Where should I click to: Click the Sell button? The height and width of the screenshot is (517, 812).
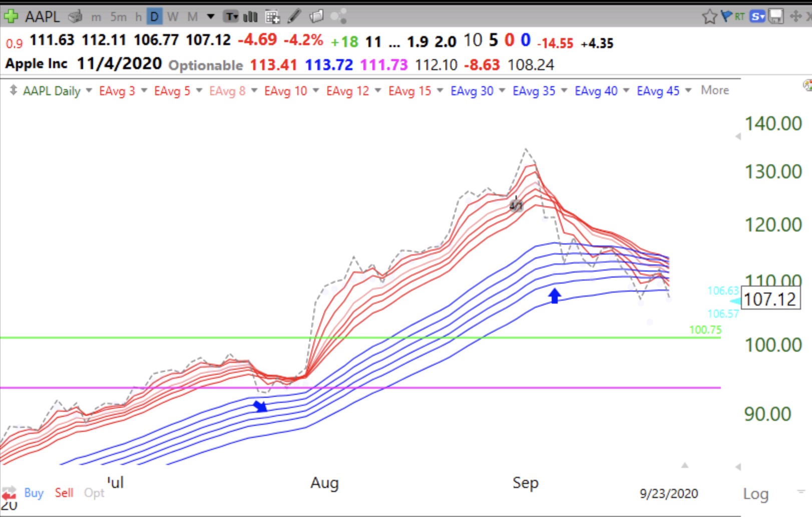tap(64, 493)
